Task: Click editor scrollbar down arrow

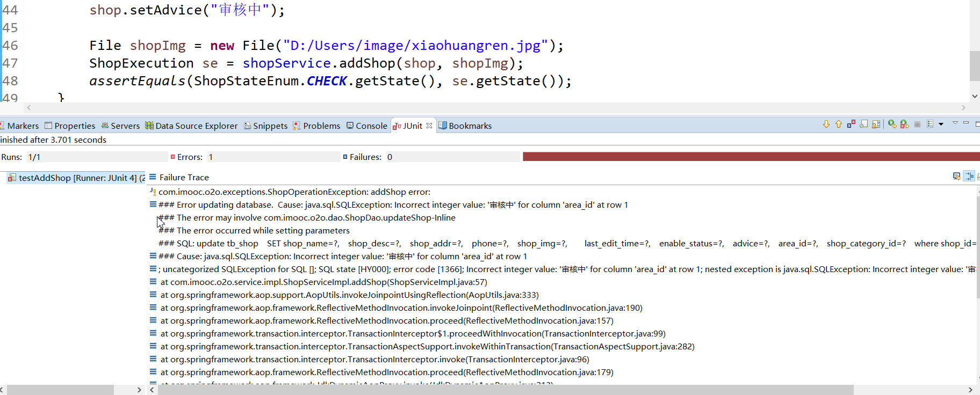Action: click(975, 96)
